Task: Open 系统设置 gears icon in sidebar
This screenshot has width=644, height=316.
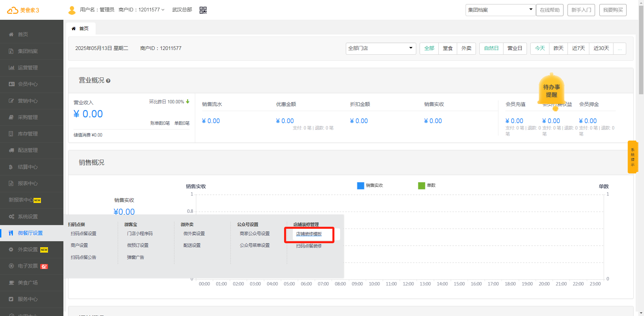Action: point(11,217)
